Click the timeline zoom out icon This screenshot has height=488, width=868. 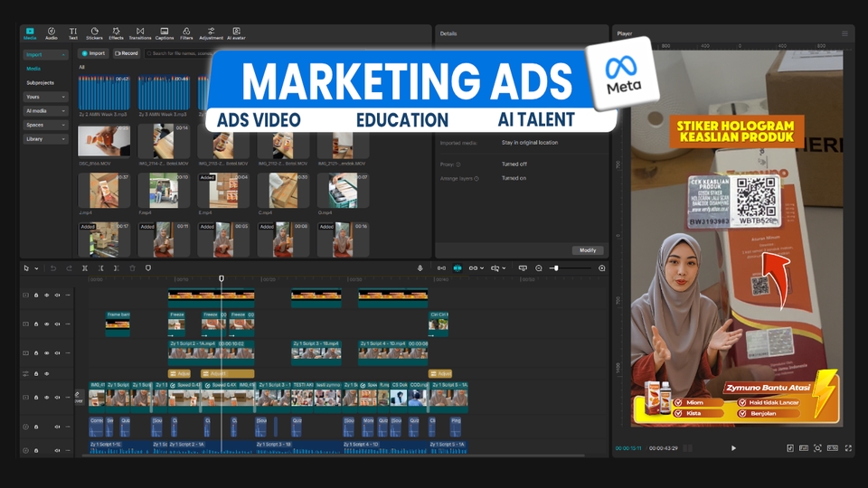tap(539, 268)
